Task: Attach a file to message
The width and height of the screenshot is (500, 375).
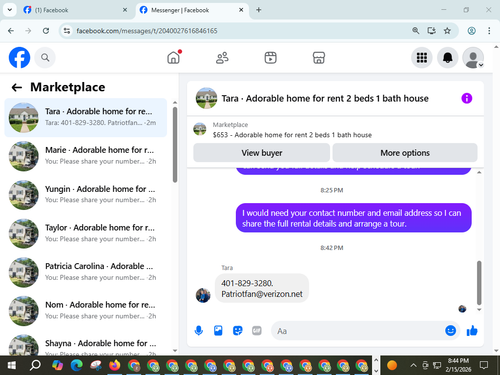Action: [x=218, y=331]
